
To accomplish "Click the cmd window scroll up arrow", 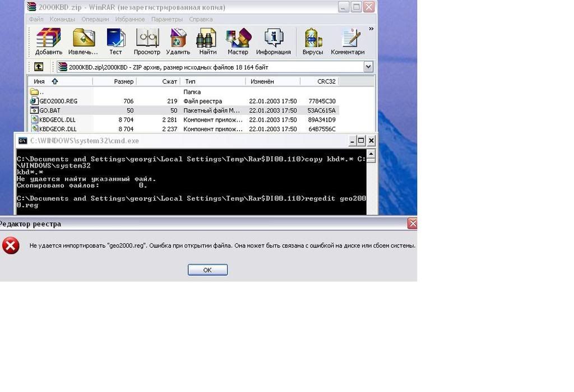I will (371, 154).
